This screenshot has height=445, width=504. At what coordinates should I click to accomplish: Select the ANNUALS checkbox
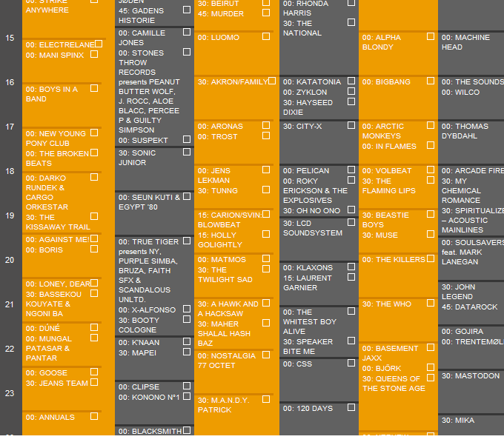[x=94, y=416]
